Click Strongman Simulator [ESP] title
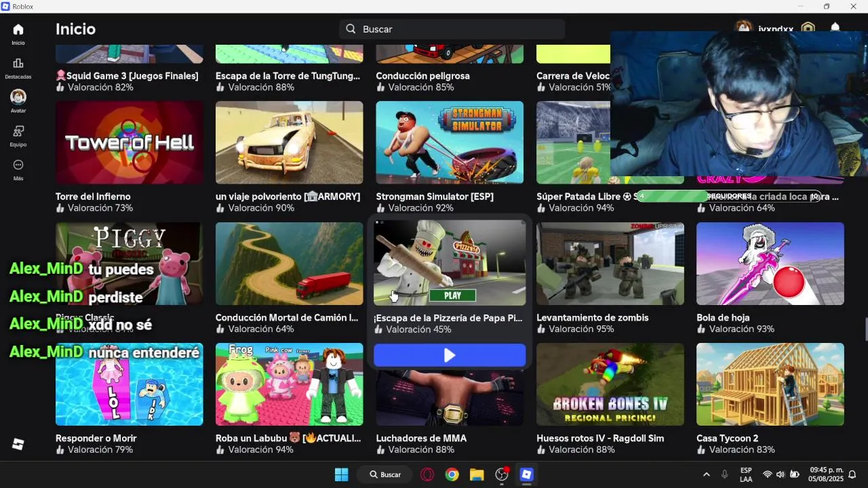This screenshot has height=488, width=868. (435, 197)
